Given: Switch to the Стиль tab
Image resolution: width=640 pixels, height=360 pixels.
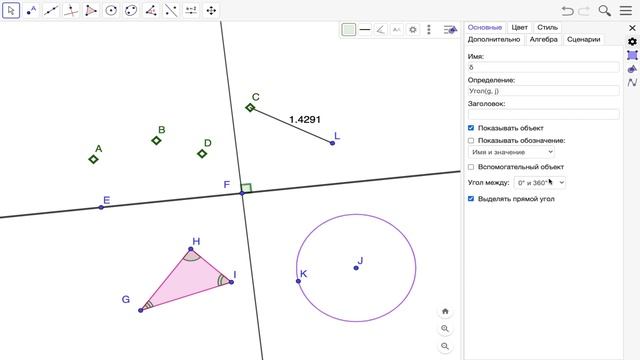Looking at the screenshot, I should click(x=547, y=27).
